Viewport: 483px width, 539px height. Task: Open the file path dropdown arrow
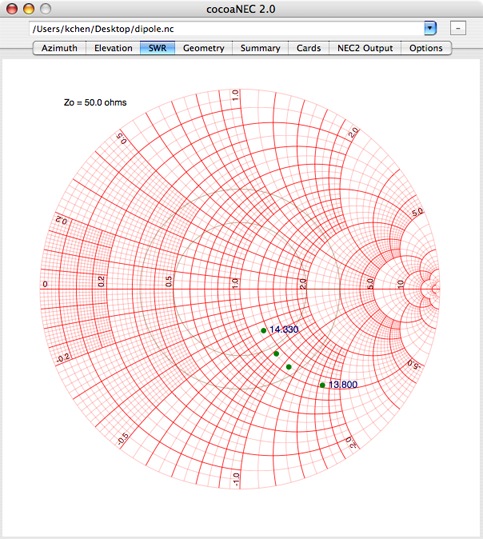(430, 28)
